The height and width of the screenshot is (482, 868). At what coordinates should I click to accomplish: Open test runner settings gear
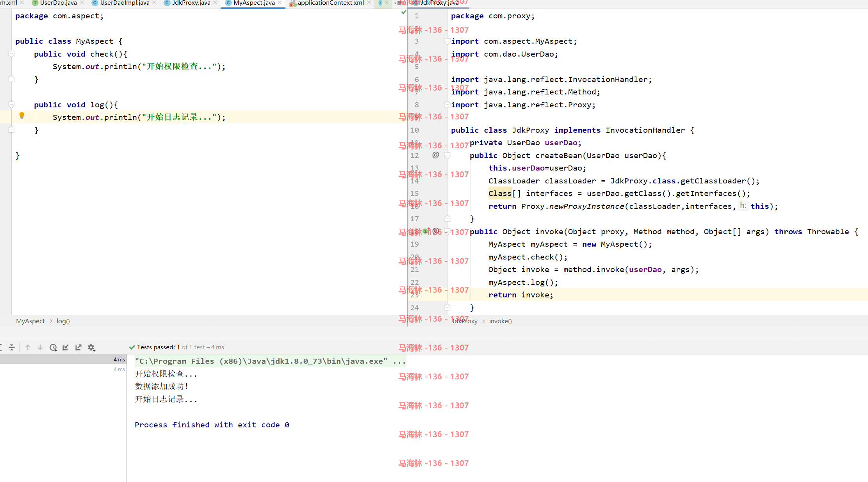91,347
